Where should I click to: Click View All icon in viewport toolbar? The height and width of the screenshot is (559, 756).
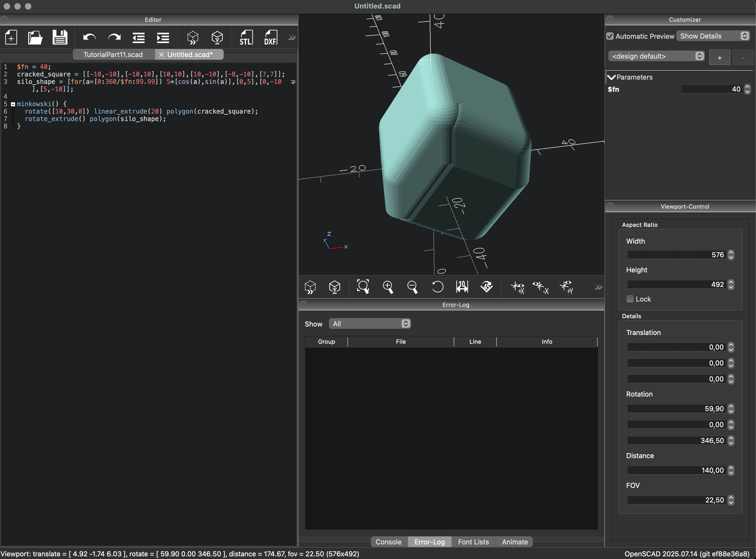click(363, 287)
